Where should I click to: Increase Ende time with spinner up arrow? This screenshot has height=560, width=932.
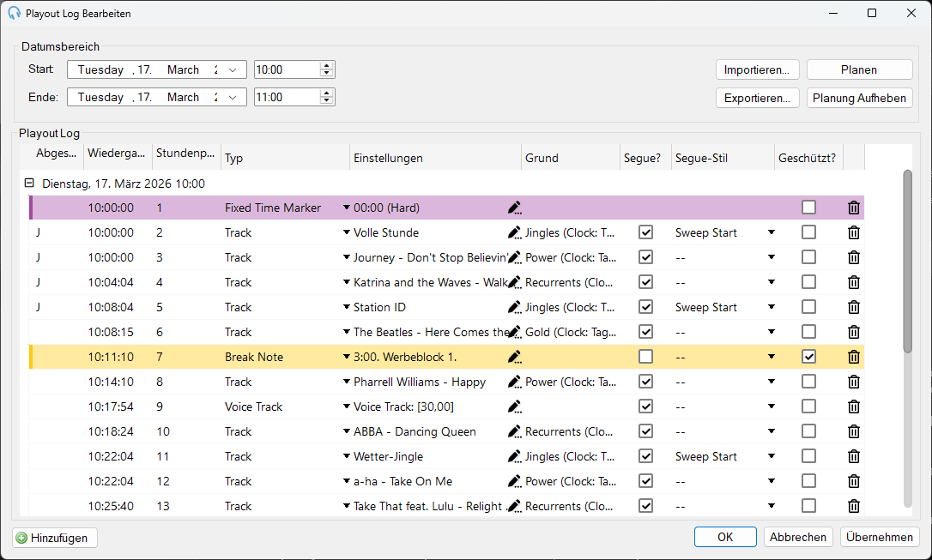[326, 93]
